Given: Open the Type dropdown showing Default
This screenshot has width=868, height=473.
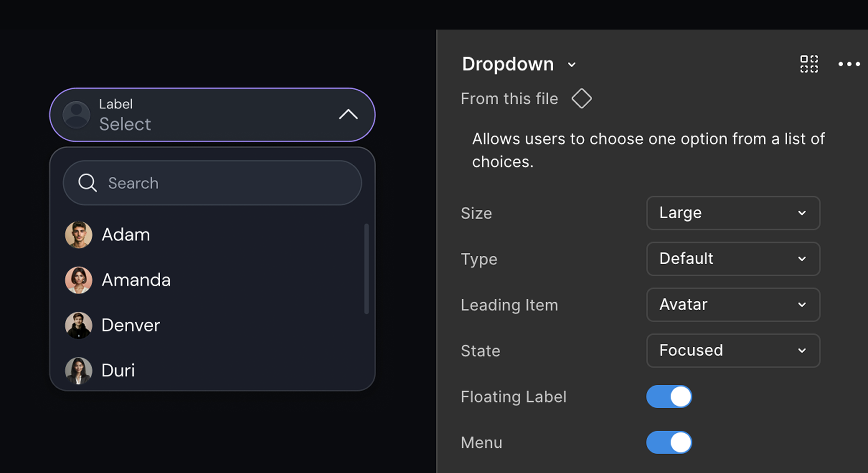Looking at the screenshot, I should (733, 259).
